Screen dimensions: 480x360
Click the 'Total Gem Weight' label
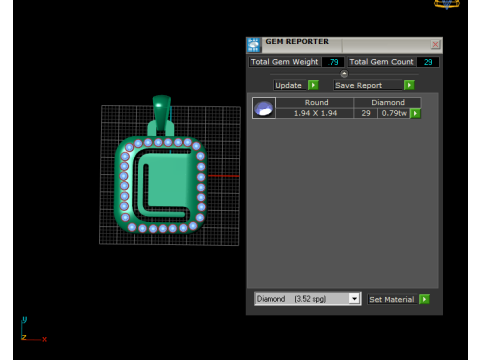click(285, 62)
